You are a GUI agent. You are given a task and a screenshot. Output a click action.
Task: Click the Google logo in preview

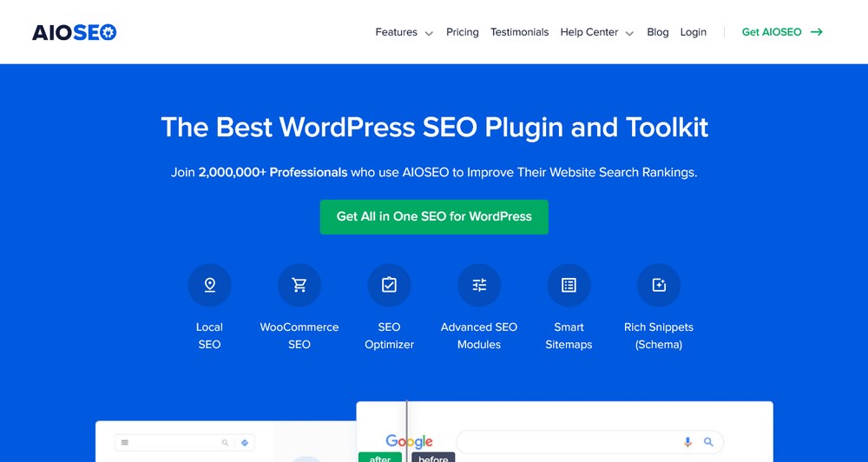pyautogui.click(x=409, y=441)
